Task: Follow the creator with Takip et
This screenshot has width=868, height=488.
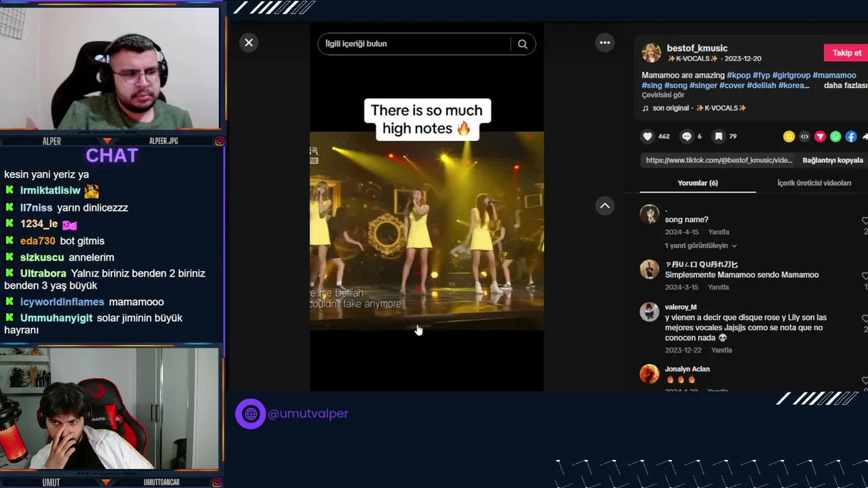Action: click(846, 53)
